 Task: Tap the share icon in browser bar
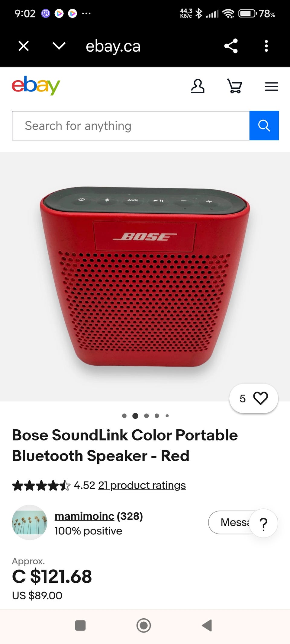pyautogui.click(x=231, y=46)
